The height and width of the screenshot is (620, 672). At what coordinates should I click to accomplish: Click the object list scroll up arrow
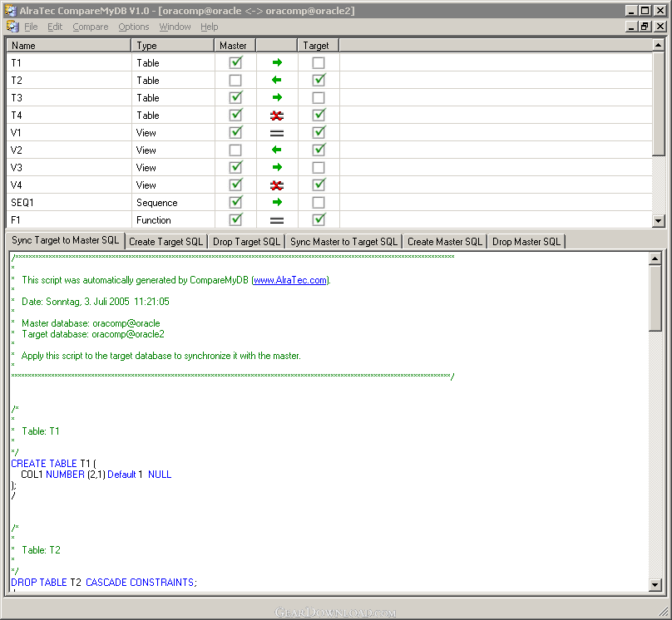(659, 45)
